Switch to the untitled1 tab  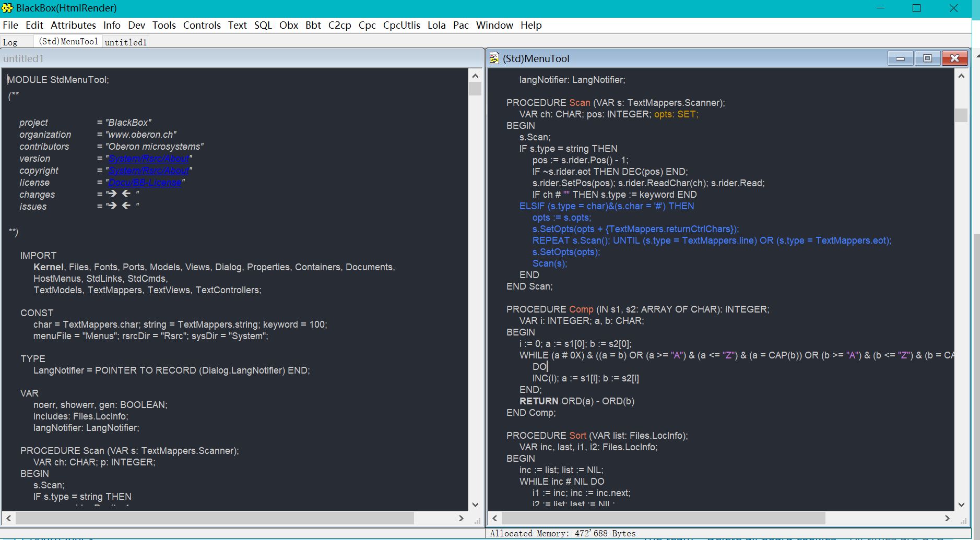click(126, 42)
